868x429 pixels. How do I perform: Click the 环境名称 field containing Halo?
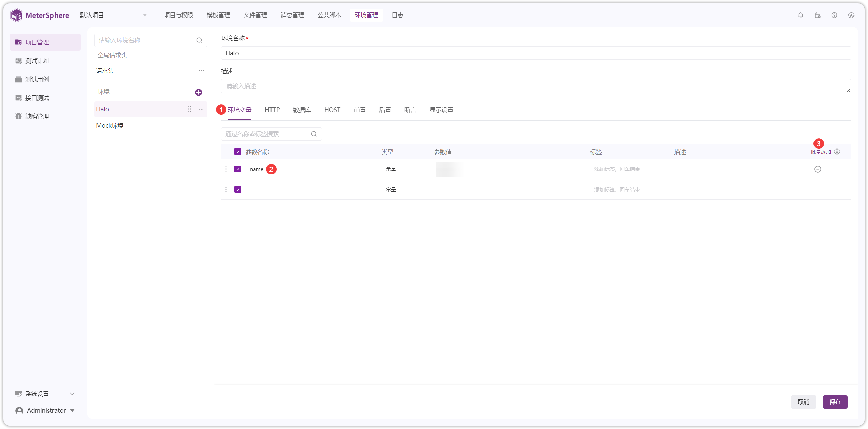(x=536, y=53)
